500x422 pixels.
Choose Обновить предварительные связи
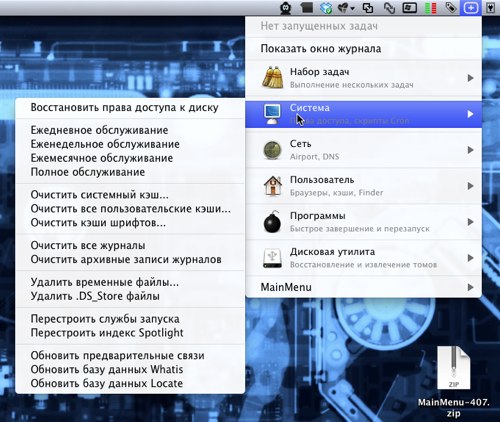[130, 355]
